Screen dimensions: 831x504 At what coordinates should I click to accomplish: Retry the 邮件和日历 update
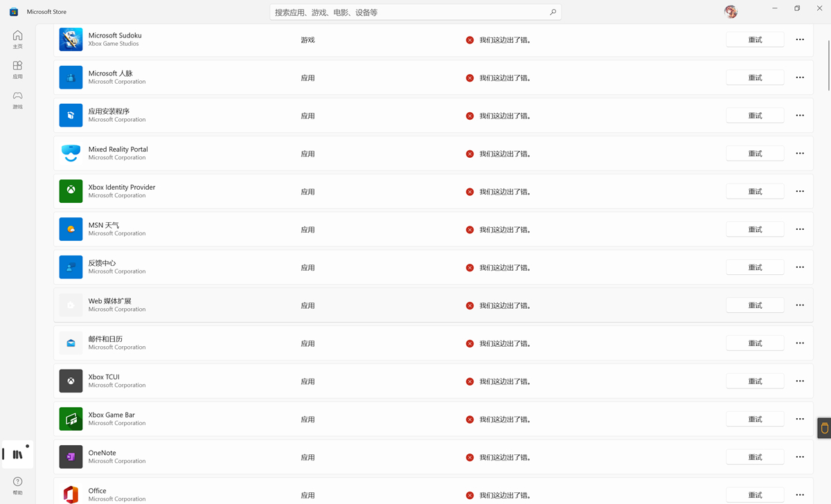(x=755, y=343)
